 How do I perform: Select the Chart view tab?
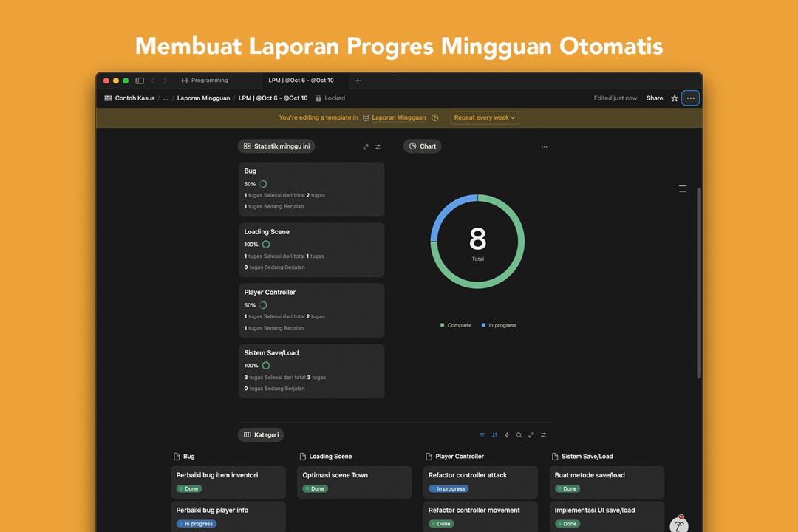[422, 146]
